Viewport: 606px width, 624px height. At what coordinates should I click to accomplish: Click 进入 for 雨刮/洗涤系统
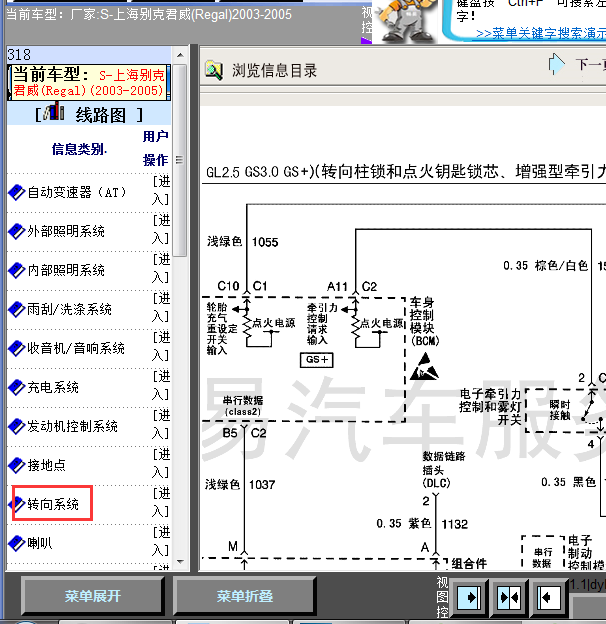161,307
